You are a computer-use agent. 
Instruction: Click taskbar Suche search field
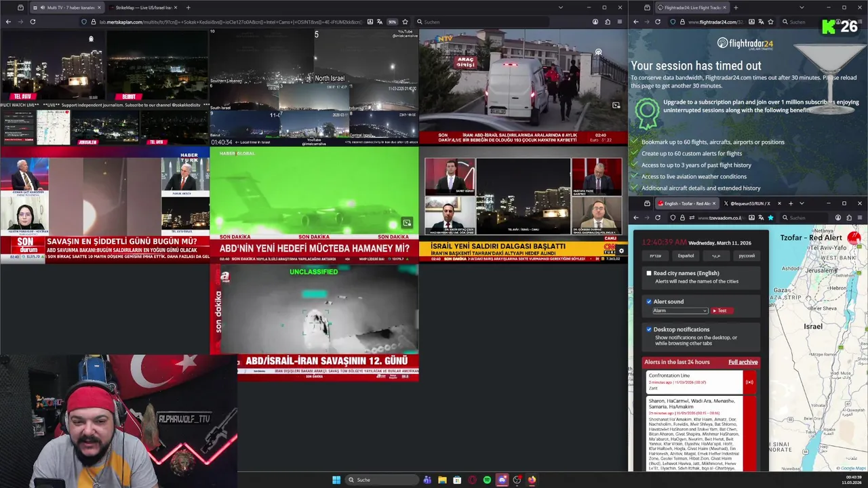point(381,480)
